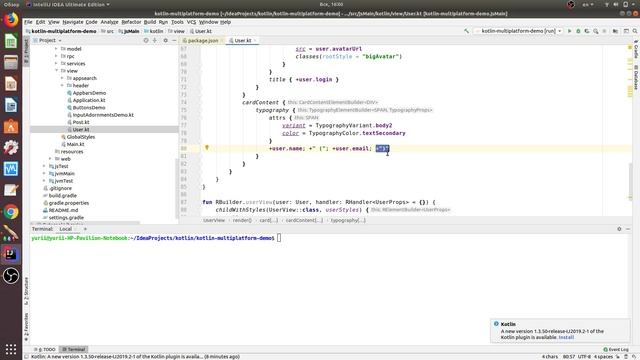The image size is (640, 360).
Task: Click Install link in Kotlin notification
Action: click(x=566, y=337)
